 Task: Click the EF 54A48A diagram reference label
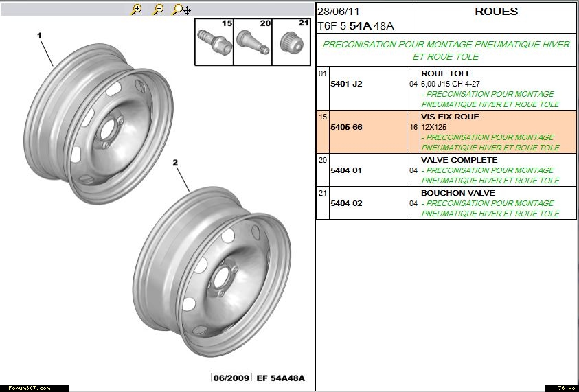click(280, 378)
